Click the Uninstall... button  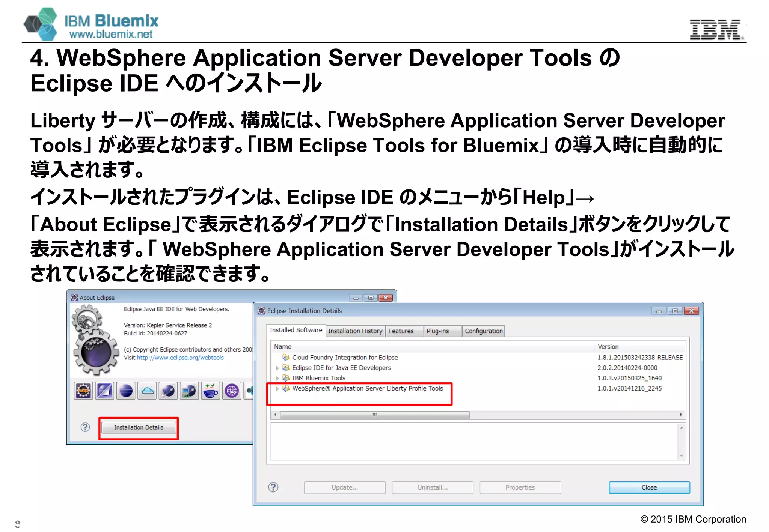point(433,487)
